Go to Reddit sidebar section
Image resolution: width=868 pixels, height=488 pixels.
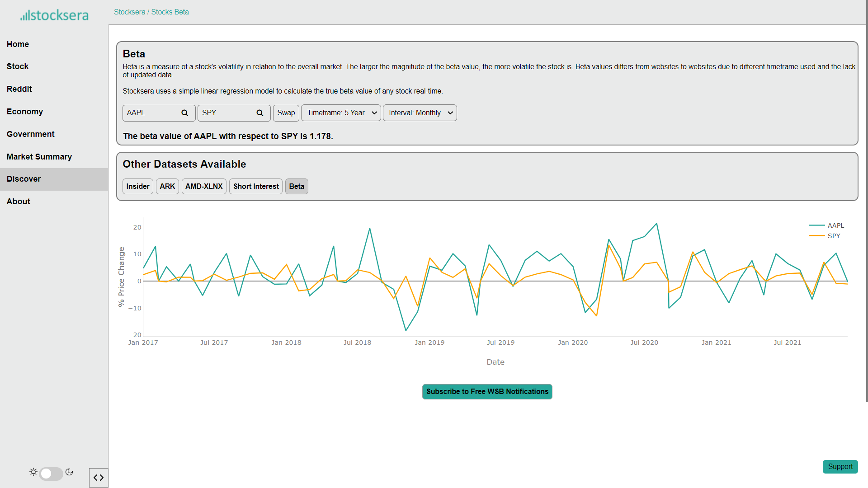click(x=19, y=89)
